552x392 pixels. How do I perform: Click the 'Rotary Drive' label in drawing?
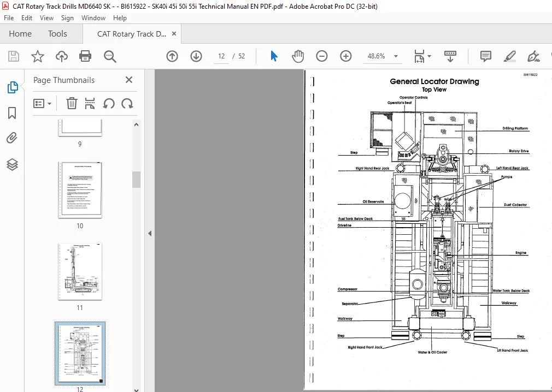(x=519, y=151)
